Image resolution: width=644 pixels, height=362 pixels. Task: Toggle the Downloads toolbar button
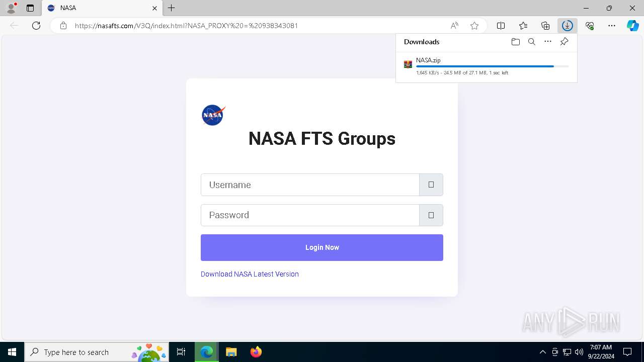(x=568, y=26)
